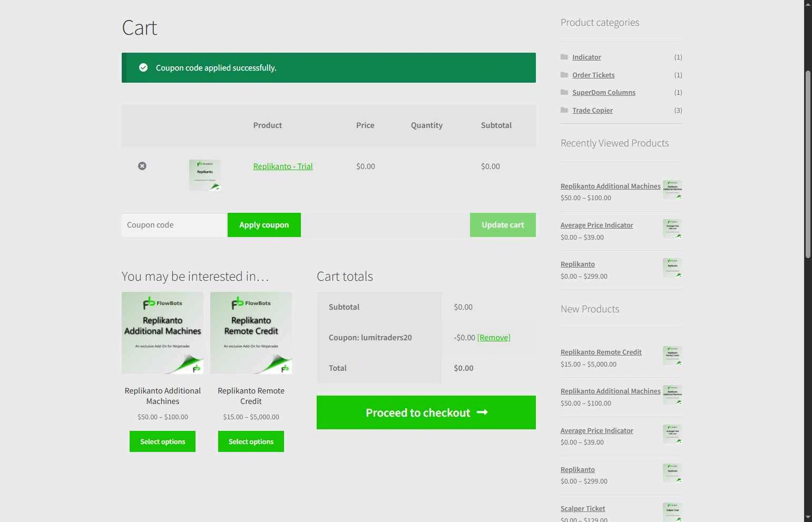Click the '$15.00 – $5,000.00' price under suggestions
The height and width of the screenshot is (522, 812).
[x=251, y=417]
